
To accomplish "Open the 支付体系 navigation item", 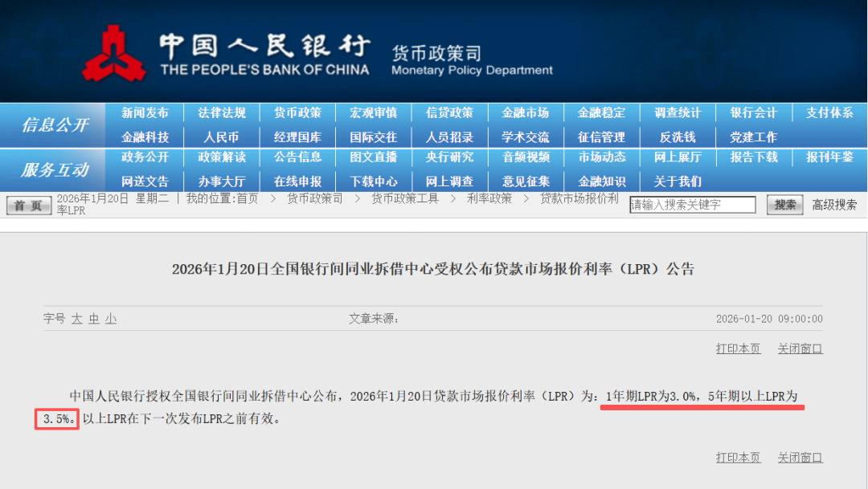I will 829,113.
